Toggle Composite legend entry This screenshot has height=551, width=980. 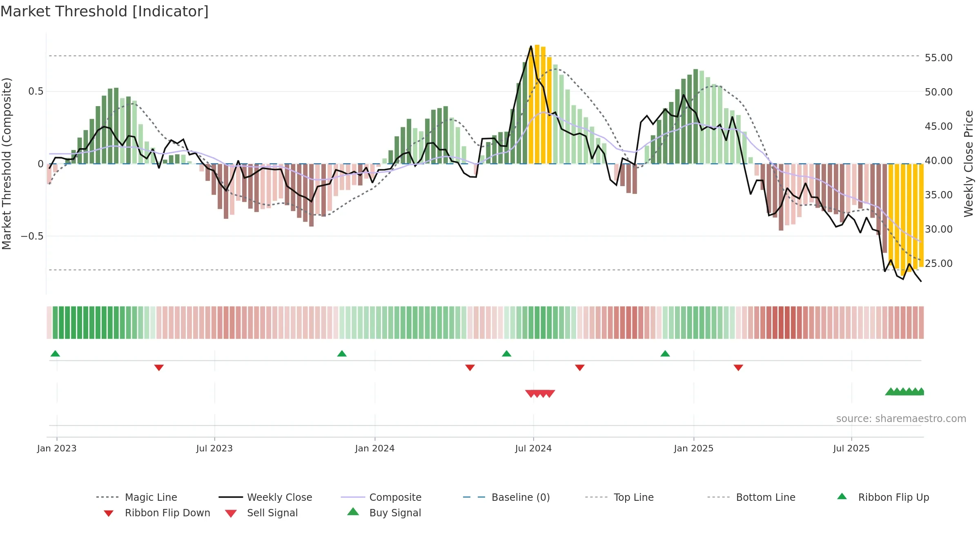[381, 497]
